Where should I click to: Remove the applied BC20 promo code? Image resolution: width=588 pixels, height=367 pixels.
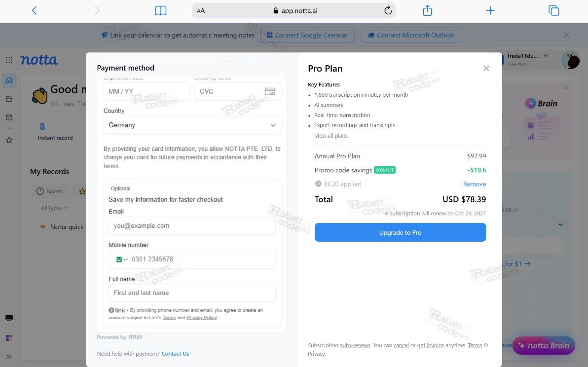(x=475, y=184)
